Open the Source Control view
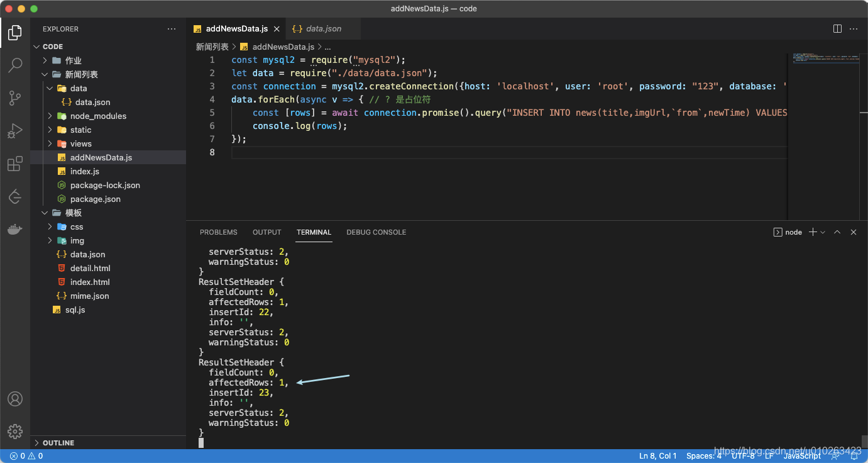868x463 pixels. 15,98
